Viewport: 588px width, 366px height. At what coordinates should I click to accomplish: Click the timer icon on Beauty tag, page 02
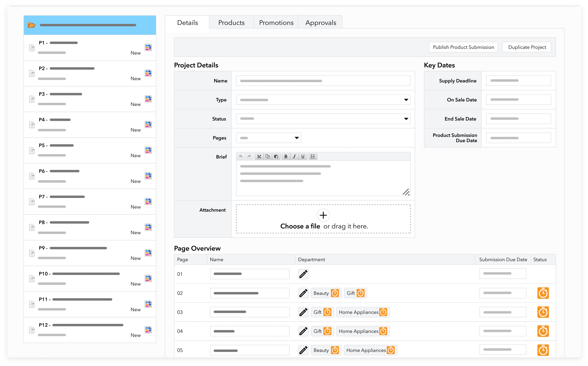[x=335, y=293]
